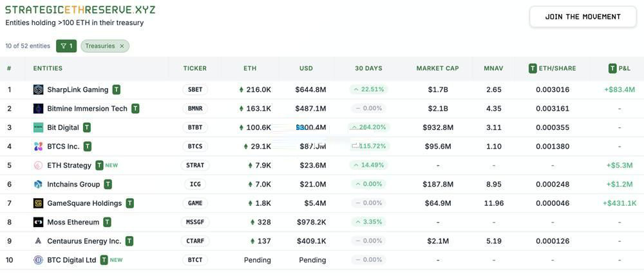Viewport: 644px width, 276px height.
Task: Click the Join the Movement button
Action: [x=582, y=17]
